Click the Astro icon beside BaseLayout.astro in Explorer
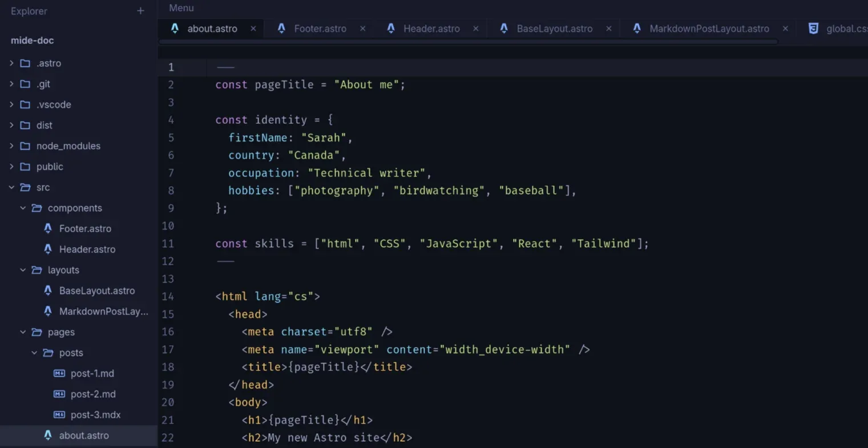Image resolution: width=868 pixels, height=448 pixels. [x=48, y=290]
